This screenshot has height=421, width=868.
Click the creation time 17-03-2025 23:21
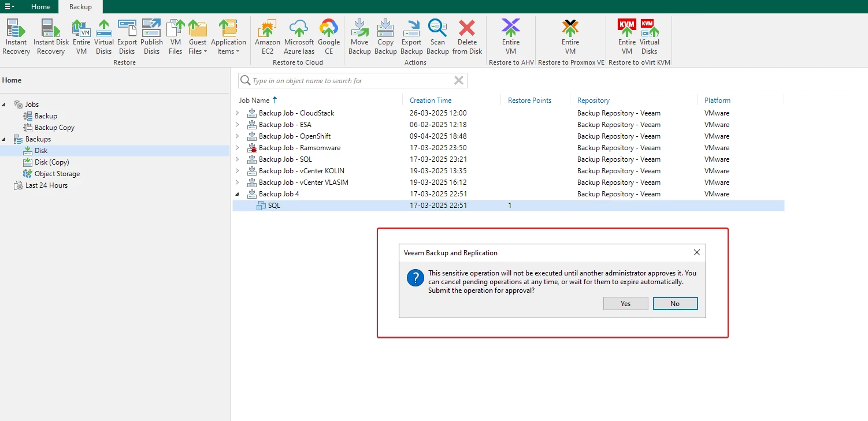pos(438,159)
